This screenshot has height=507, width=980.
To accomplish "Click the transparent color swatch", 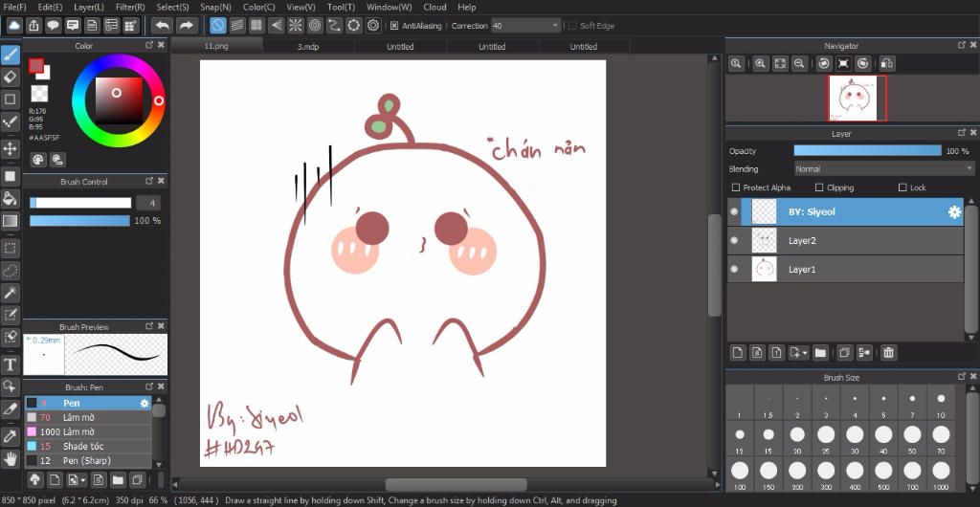I will point(39,94).
